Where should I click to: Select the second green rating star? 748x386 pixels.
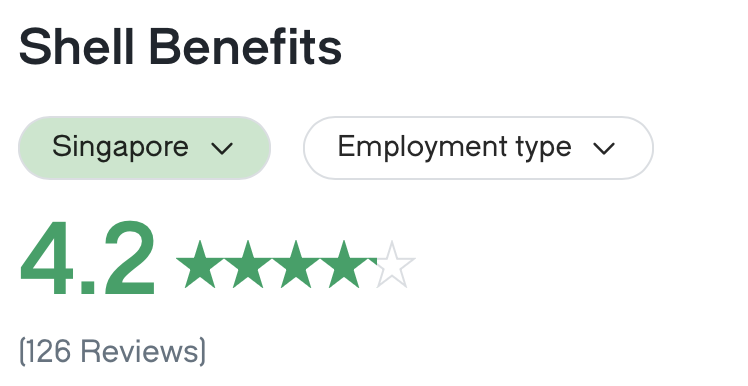248,265
